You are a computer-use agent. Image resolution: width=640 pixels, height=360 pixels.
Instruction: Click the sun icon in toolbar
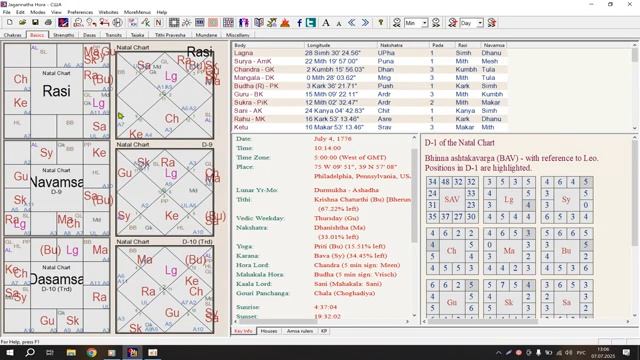(x=187, y=23)
